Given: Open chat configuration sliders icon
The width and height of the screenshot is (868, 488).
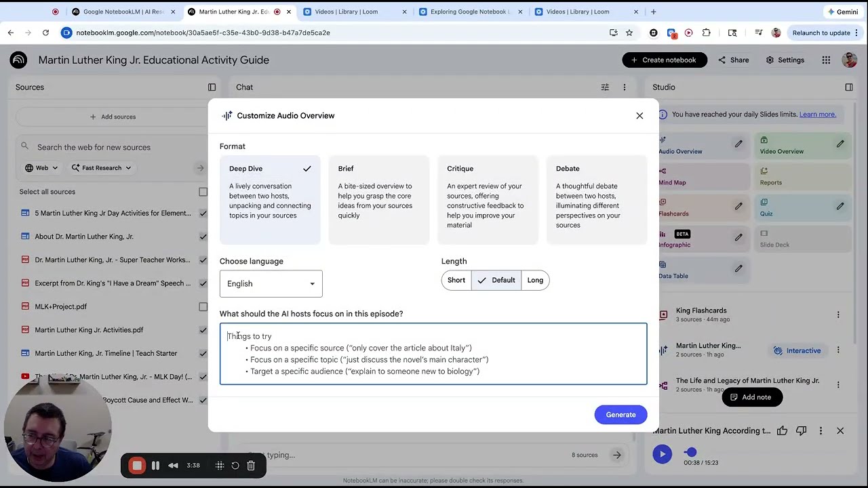Looking at the screenshot, I should coord(605,87).
